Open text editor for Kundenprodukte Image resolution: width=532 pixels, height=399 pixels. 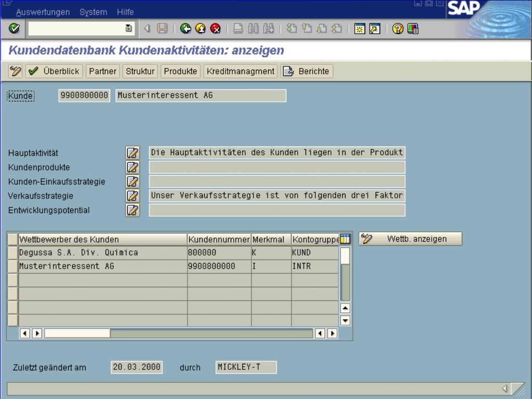coord(132,167)
